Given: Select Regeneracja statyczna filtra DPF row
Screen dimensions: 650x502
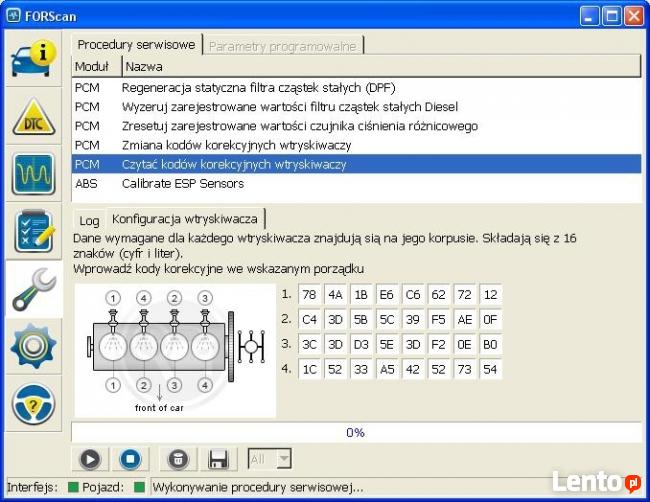Looking at the screenshot, I should tap(357, 88).
